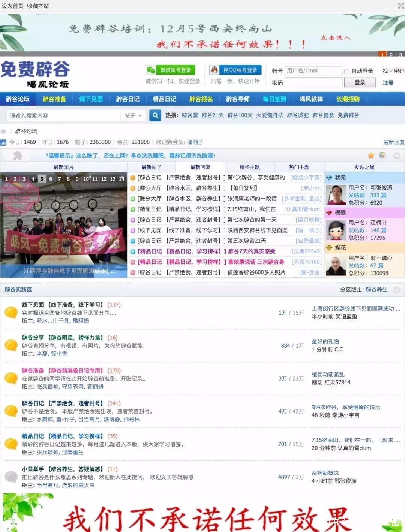Click the 探花 user avatar
Viewport: 405px width, 532px height.
click(336, 265)
